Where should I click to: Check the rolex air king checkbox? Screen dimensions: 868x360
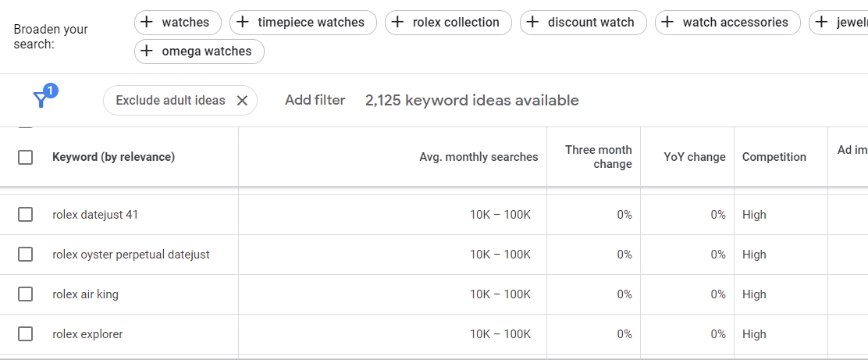(26, 294)
